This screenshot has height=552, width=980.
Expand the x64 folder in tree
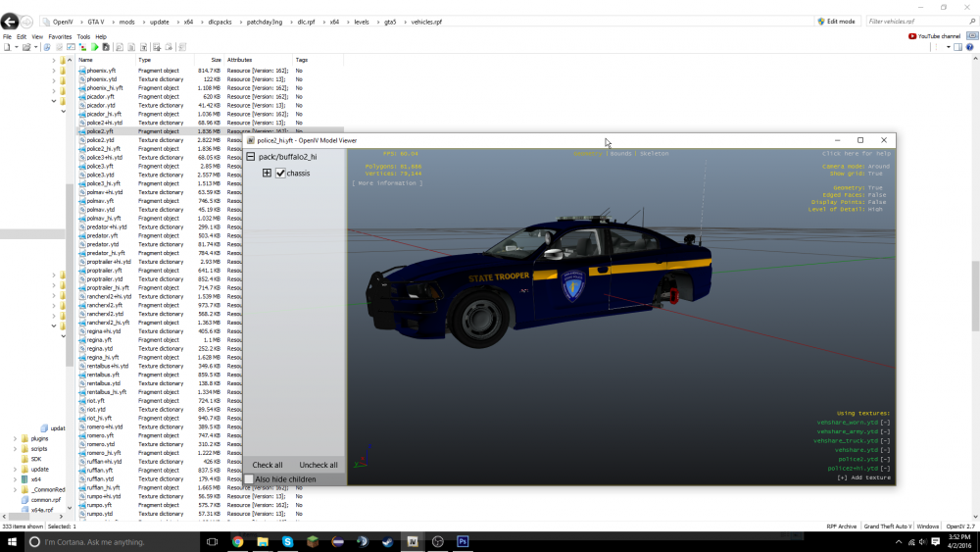point(15,479)
